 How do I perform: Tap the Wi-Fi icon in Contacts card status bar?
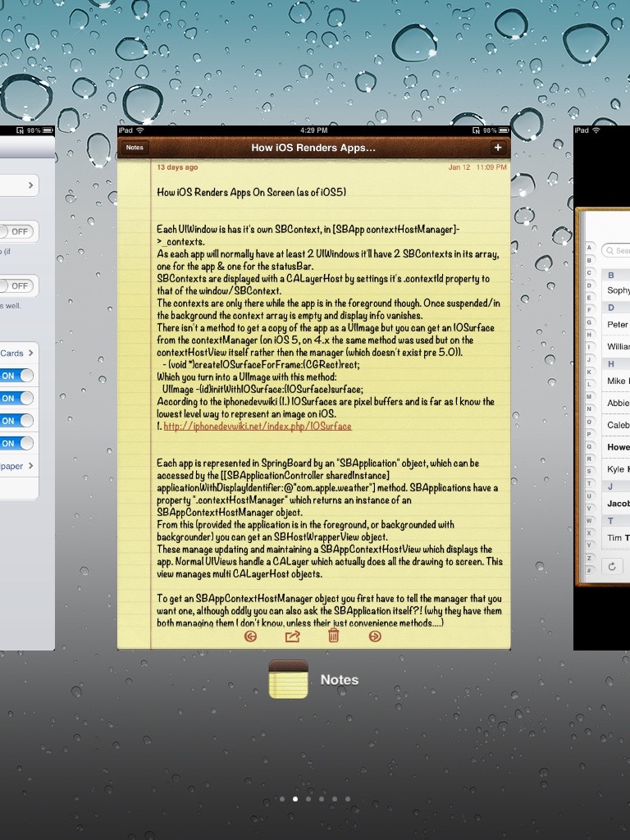pos(596,130)
